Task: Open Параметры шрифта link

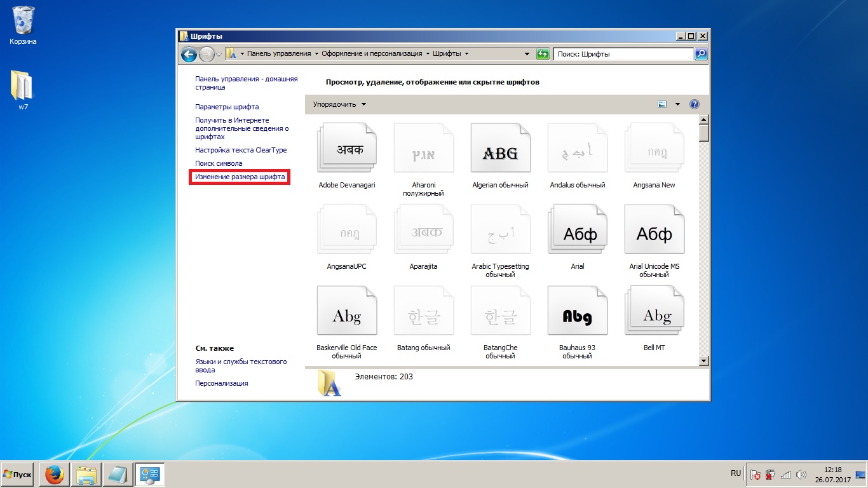Action: pyautogui.click(x=227, y=107)
